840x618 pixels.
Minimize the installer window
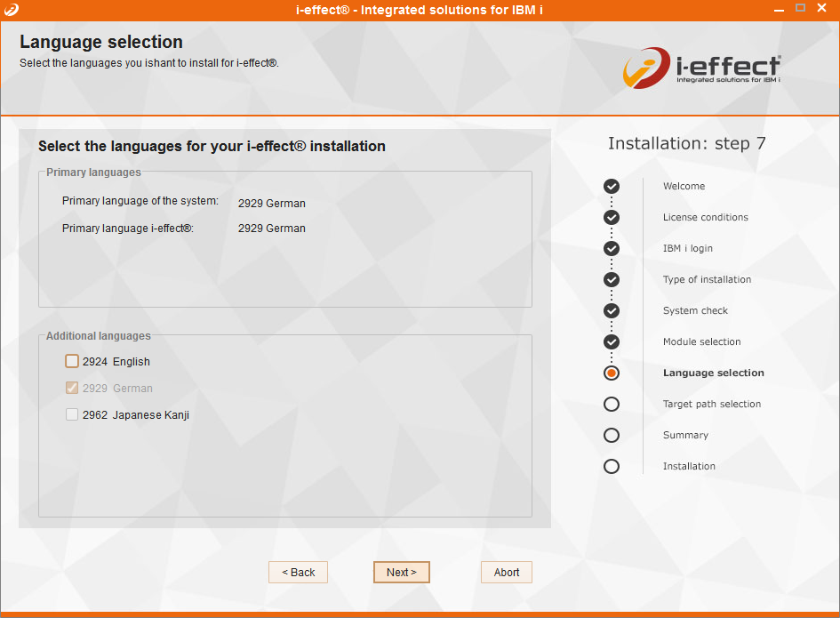(x=780, y=8)
